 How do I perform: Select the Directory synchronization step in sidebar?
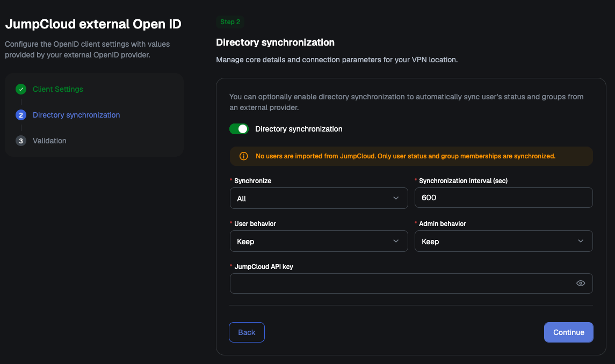pyautogui.click(x=76, y=115)
